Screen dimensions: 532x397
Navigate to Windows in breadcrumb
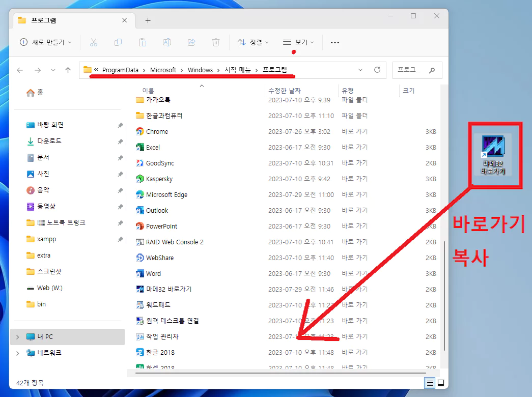200,70
